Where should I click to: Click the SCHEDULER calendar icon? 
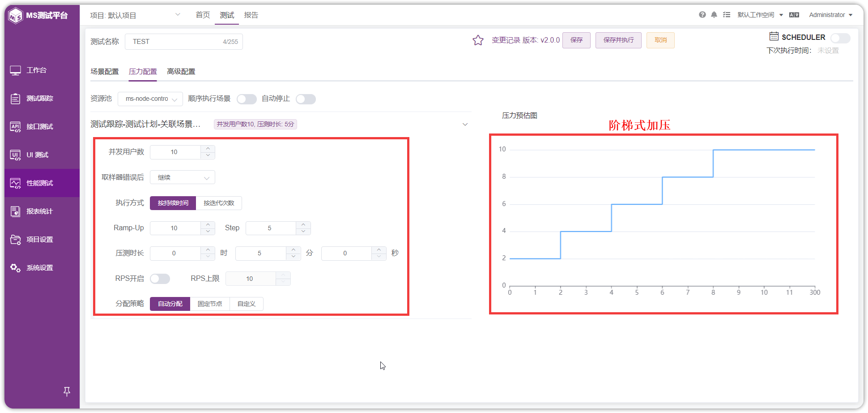[x=774, y=36]
